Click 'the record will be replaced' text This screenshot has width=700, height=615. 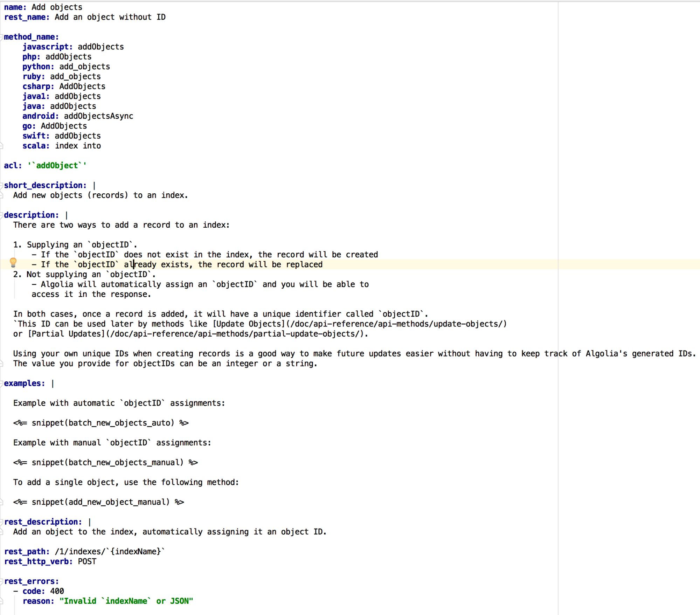coord(260,264)
